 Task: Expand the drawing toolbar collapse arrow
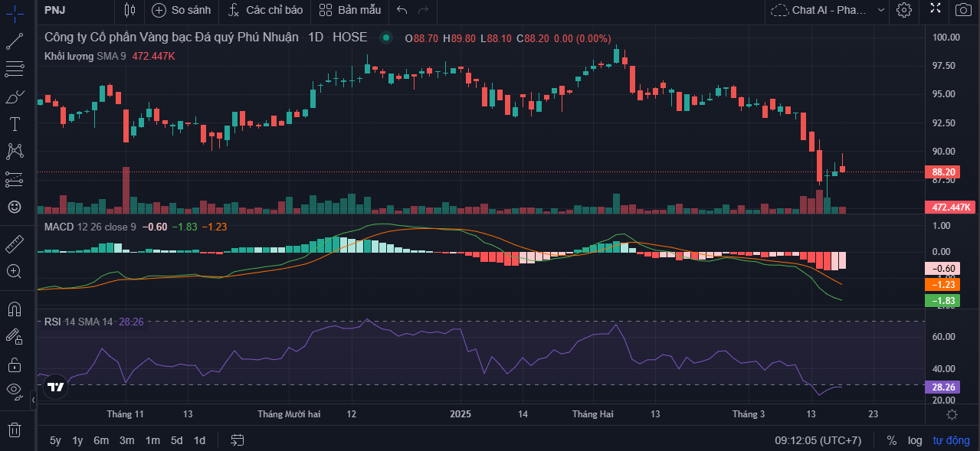coord(33,400)
